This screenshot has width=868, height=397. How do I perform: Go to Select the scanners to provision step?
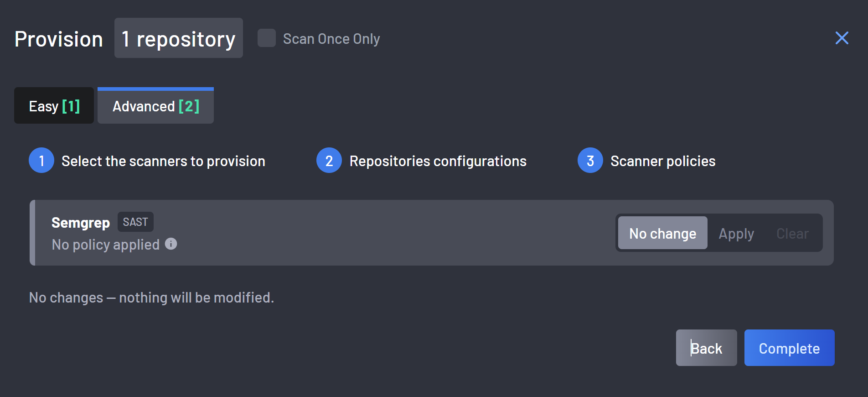(x=163, y=161)
